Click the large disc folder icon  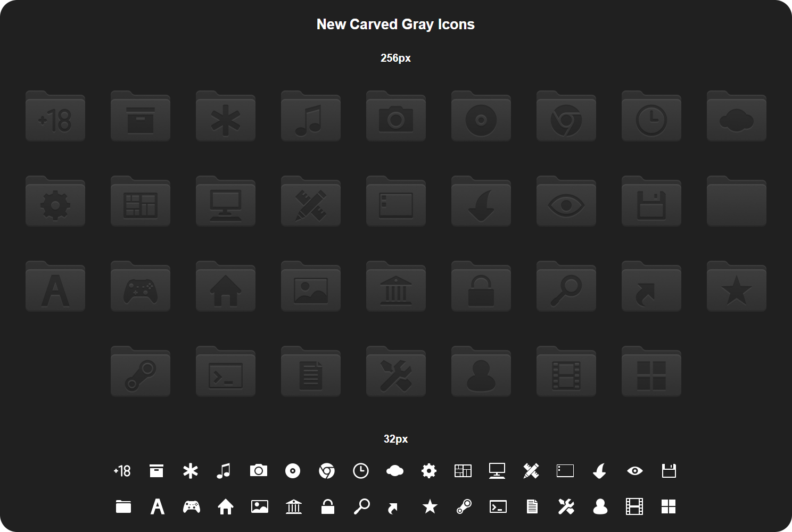481,115
